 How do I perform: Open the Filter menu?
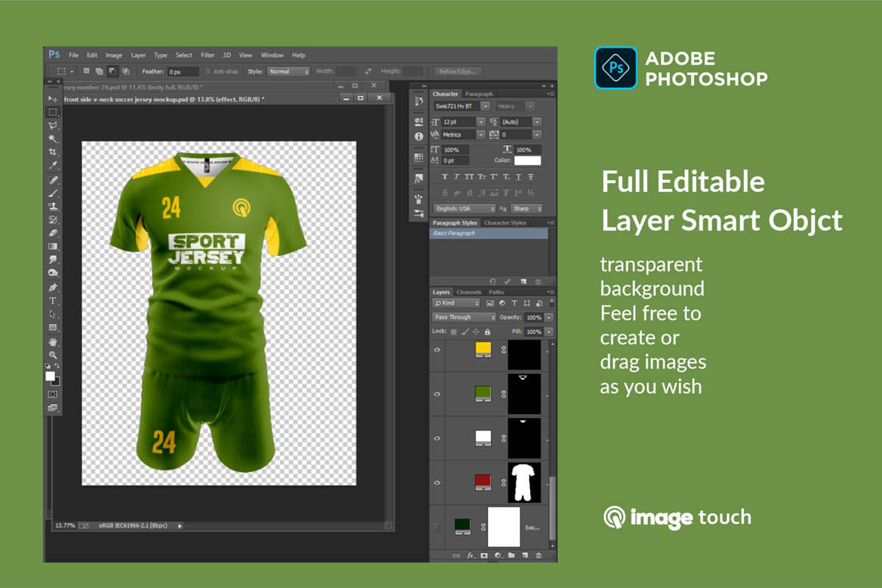tap(208, 55)
